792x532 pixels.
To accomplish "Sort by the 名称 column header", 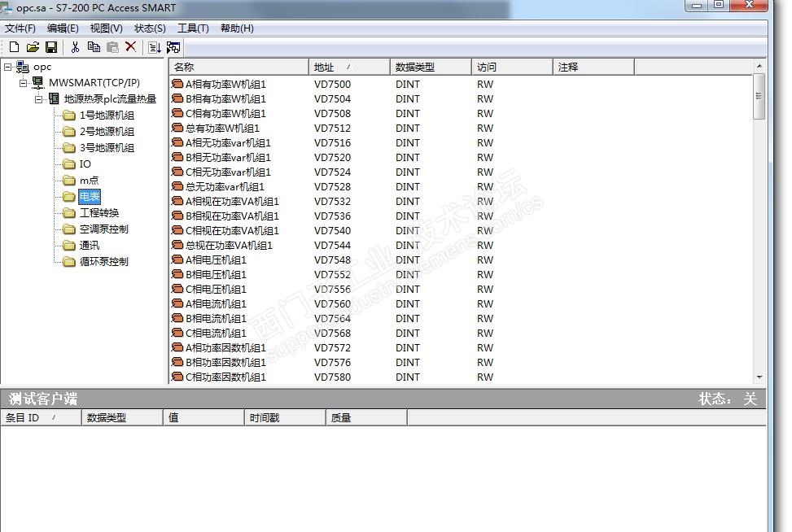I will [238, 68].
